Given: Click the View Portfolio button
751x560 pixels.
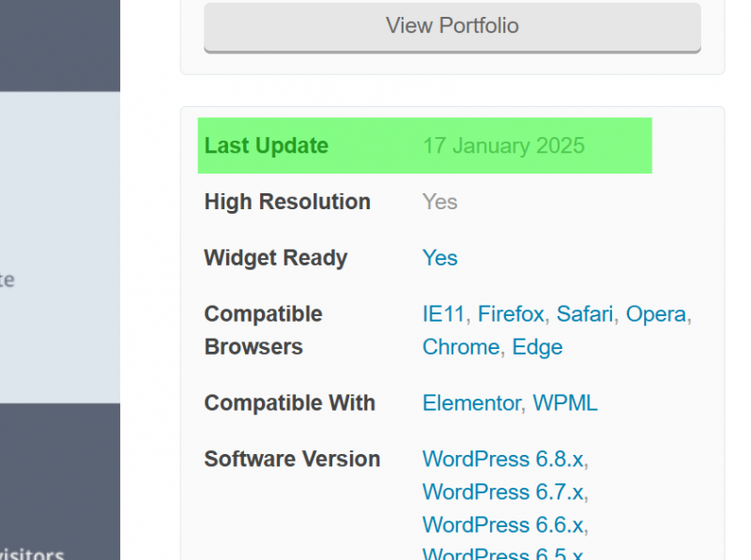Looking at the screenshot, I should pos(452,26).
